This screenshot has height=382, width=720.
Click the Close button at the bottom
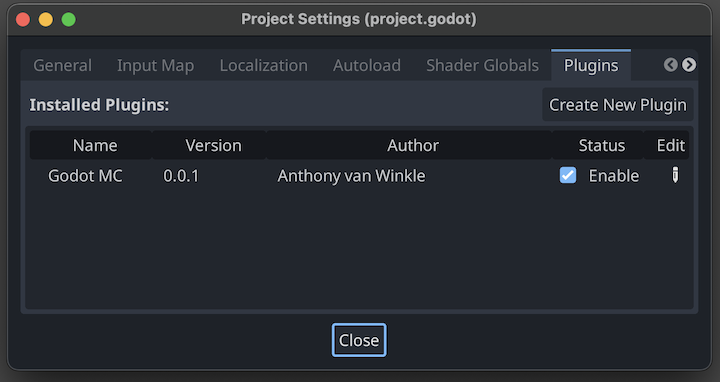[359, 340]
